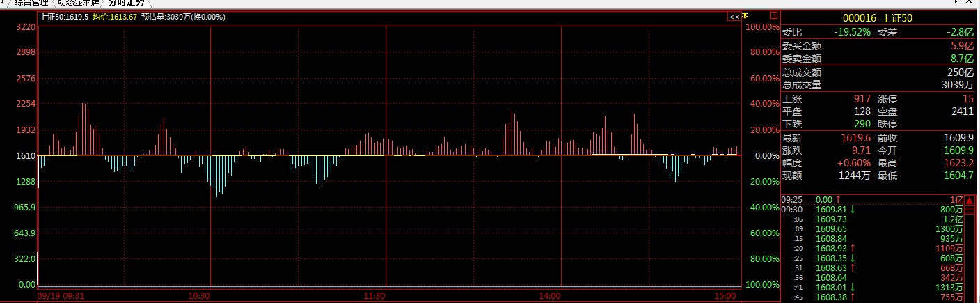Open the 综合管理 tab
Screen dimensions: 980x303
[x=31, y=3]
